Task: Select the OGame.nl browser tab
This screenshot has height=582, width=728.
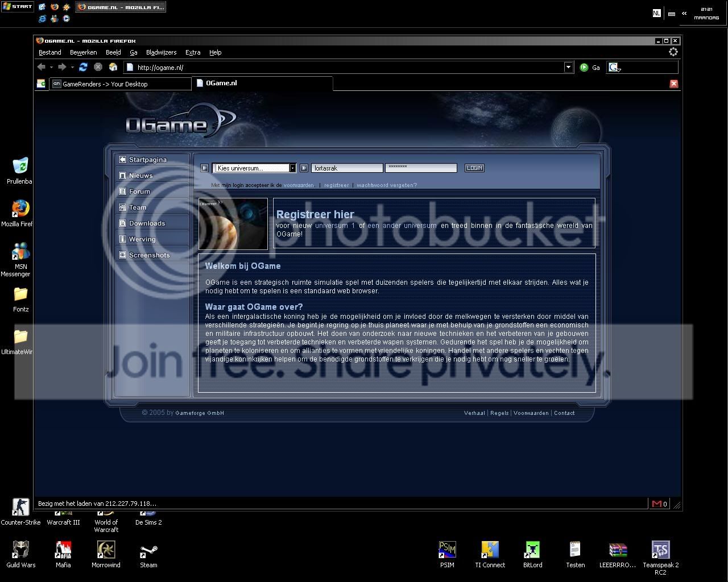Action: click(262, 83)
